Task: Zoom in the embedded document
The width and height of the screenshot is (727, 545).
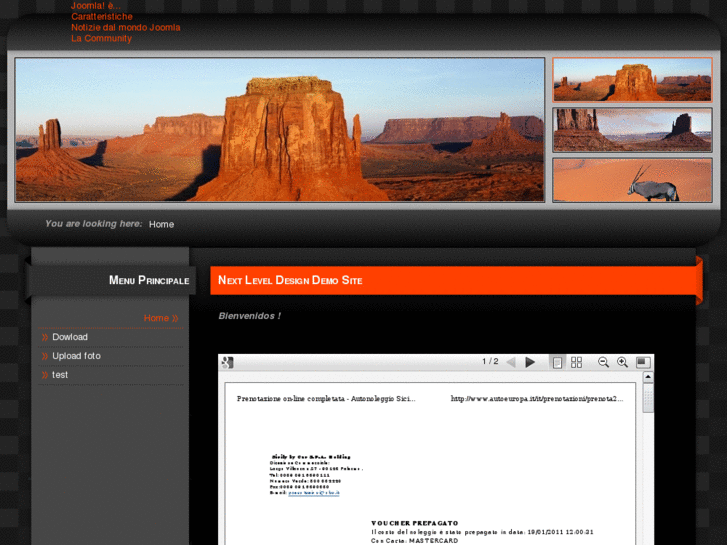Action: [622, 362]
